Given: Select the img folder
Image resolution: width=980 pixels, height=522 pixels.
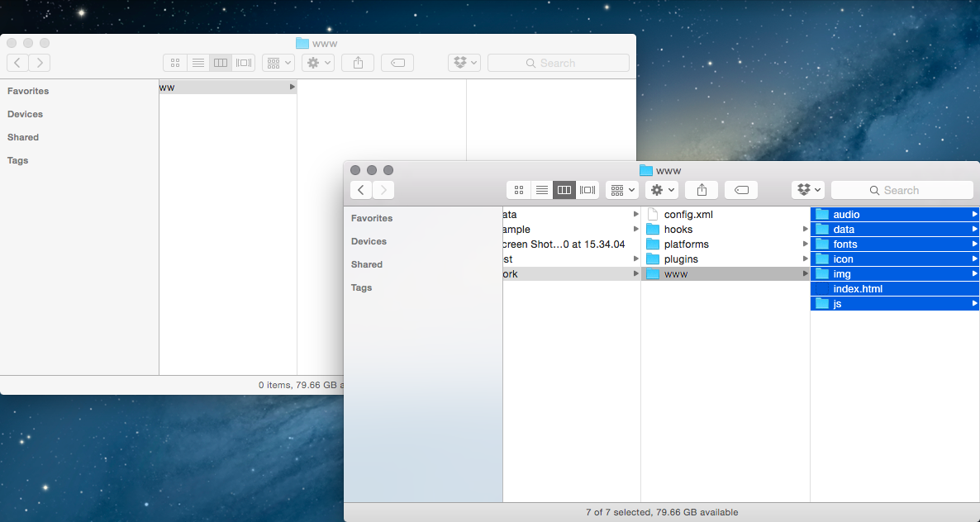Looking at the screenshot, I should (895, 273).
